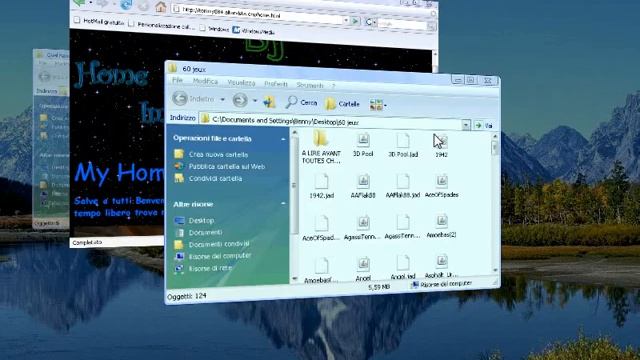Open the Modifica menu

click(205, 81)
